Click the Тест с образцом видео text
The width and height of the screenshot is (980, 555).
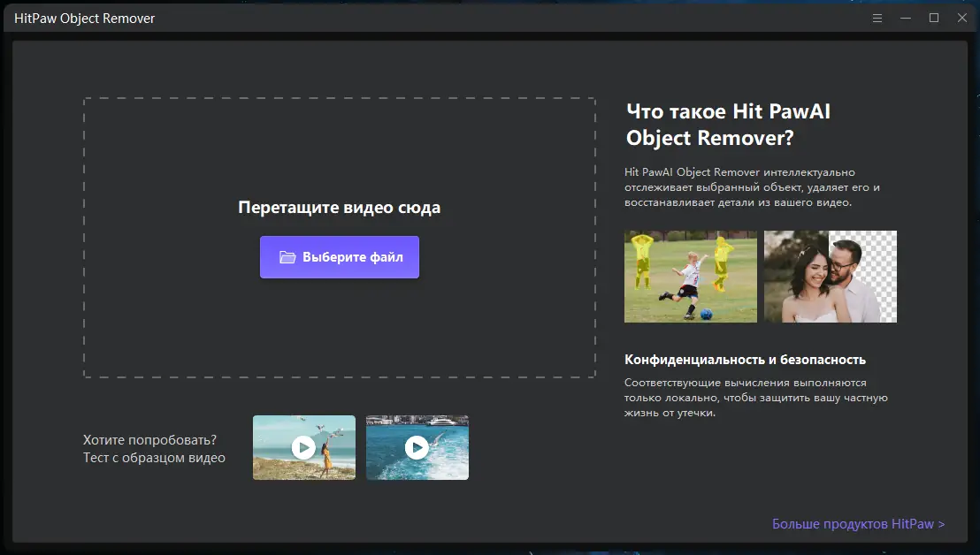[x=155, y=458]
